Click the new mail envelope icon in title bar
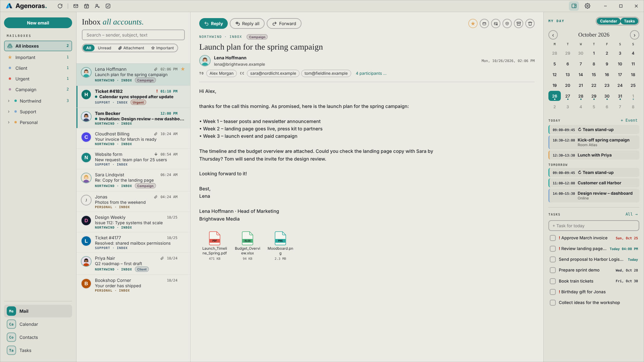This screenshot has height=362, width=644. (76, 6)
